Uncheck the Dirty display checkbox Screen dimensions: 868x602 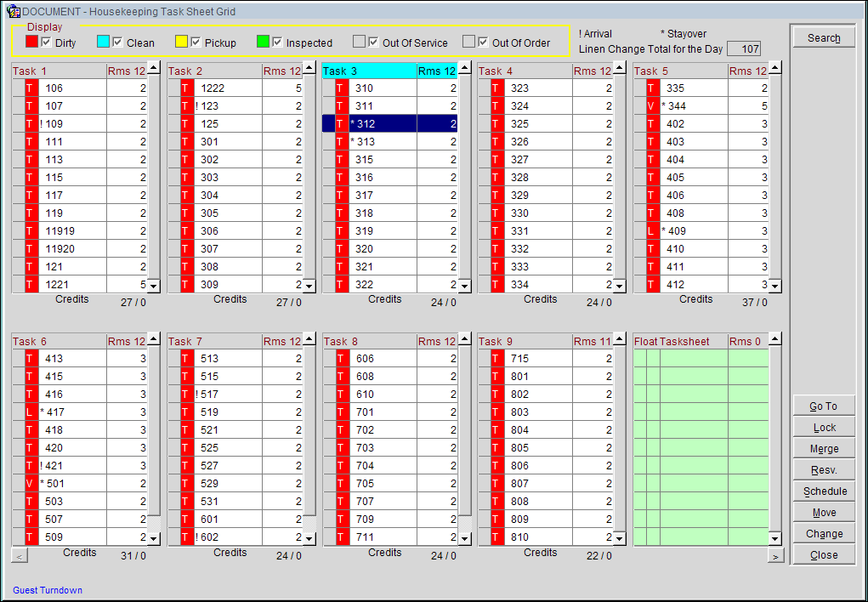click(47, 43)
